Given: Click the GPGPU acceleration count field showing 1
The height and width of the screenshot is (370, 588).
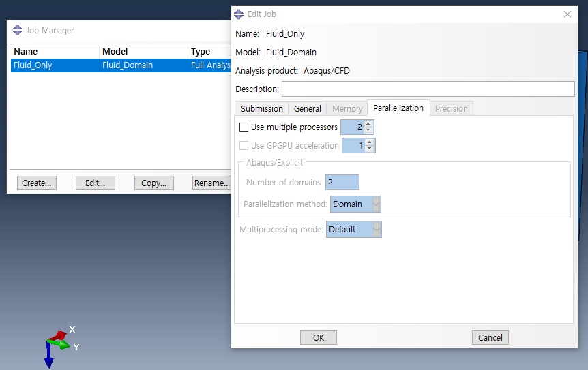Looking at the screenshot, I should (x=353, y=145).
